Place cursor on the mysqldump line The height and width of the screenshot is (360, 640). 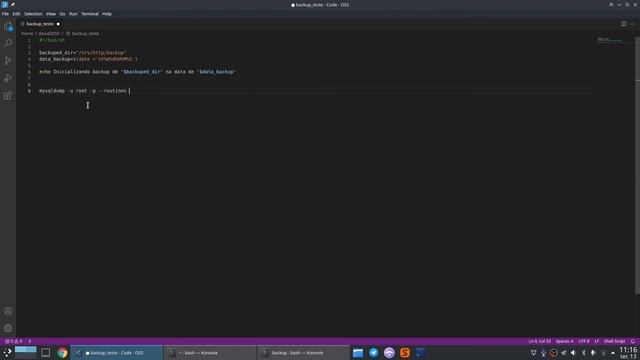click(83, 91)
